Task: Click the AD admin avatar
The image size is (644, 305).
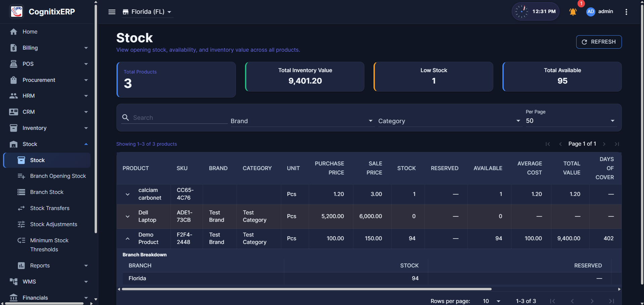Action: (591, 11)
